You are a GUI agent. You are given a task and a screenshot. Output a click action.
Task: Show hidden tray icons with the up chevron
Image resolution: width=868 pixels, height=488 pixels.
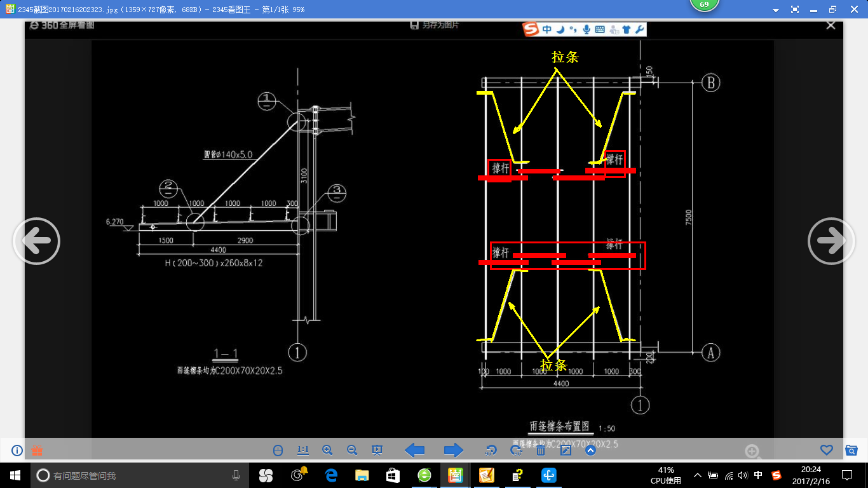698,475
